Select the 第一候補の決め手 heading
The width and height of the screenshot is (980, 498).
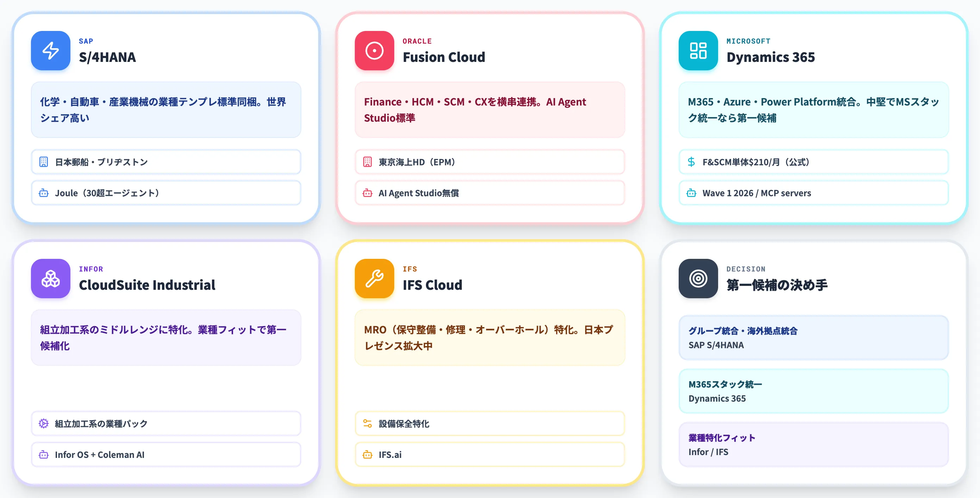(777, 285)
